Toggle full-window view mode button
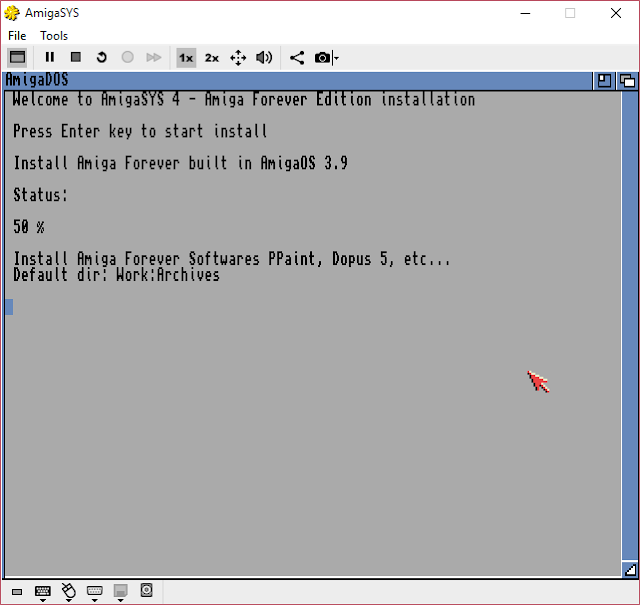This screenshot has height=605, width=640. point(17,58)
